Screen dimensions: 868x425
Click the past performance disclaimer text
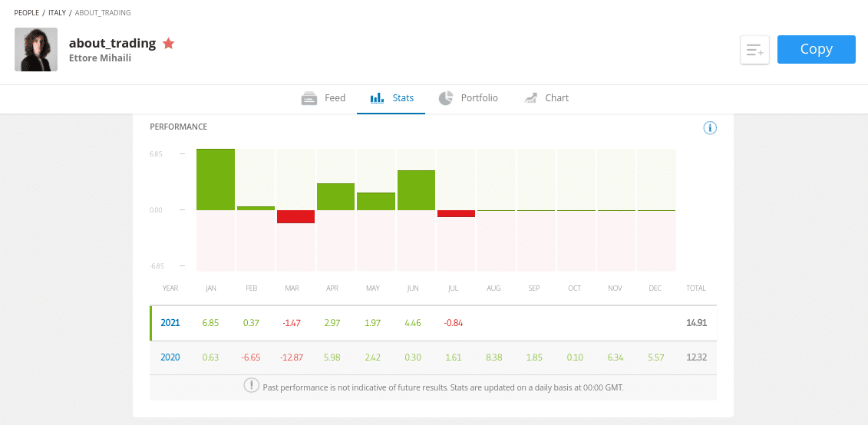[443, 387]
